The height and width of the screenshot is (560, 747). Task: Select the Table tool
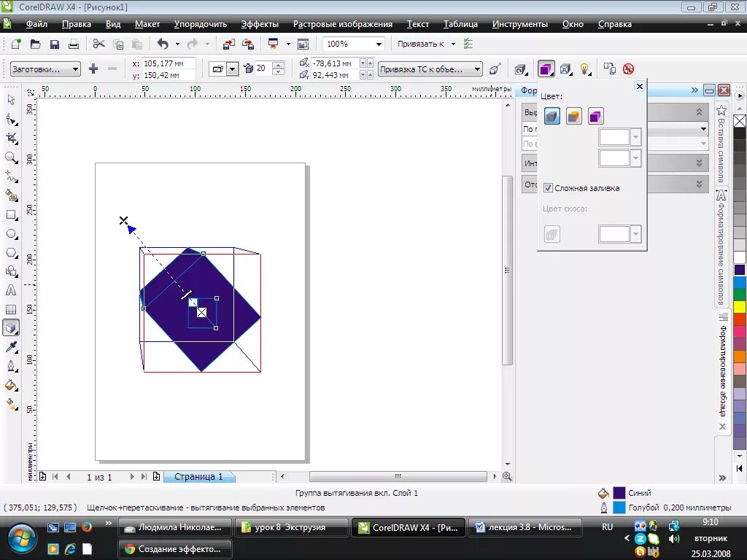coord(11,309)
